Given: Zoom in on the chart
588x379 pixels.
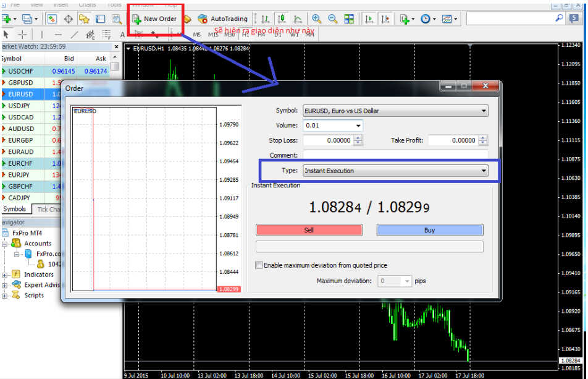Looking at the screenshot, I should pos(316,19).
